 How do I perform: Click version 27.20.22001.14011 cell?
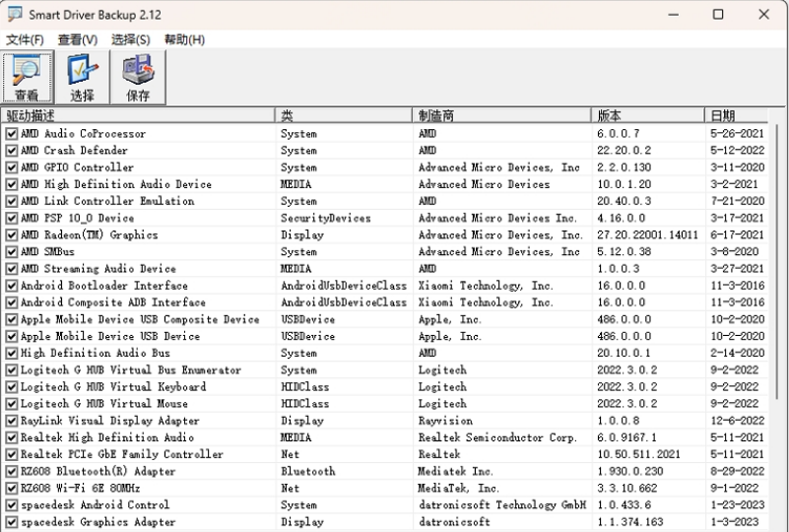647,235
